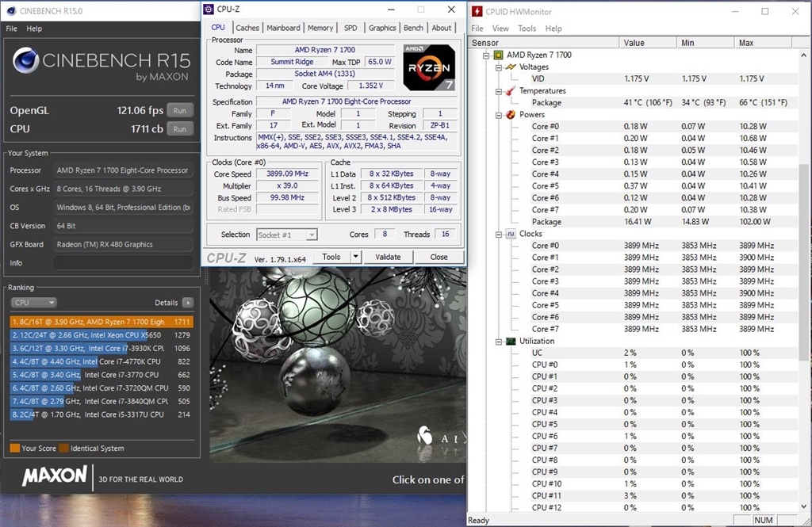Viewport: 812px width, 527px height.
Task: Open the HWMonitor Tools menu
Action: click(527, 29)
